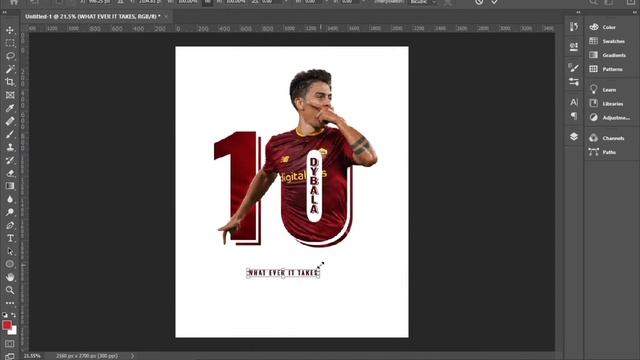Open the Libraries panel
This screenshot has width=640, height=360.
(x=606, y=103)
